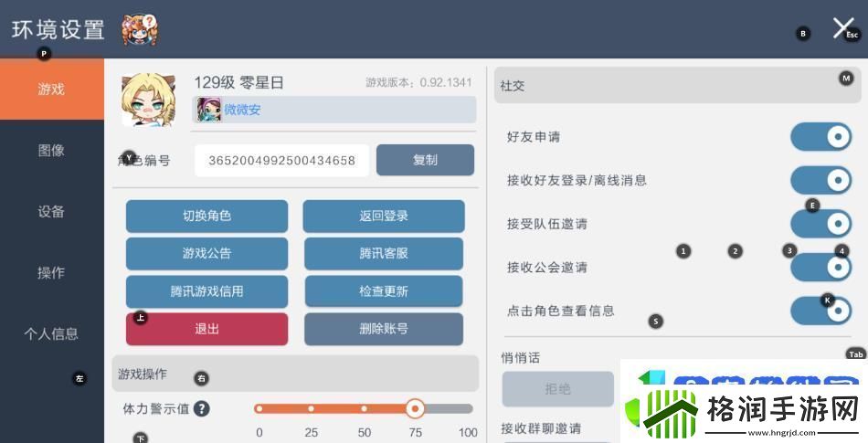868x443 pixels.
Task: Toggle the 接收公会邀请 switch
Action: 821,267
